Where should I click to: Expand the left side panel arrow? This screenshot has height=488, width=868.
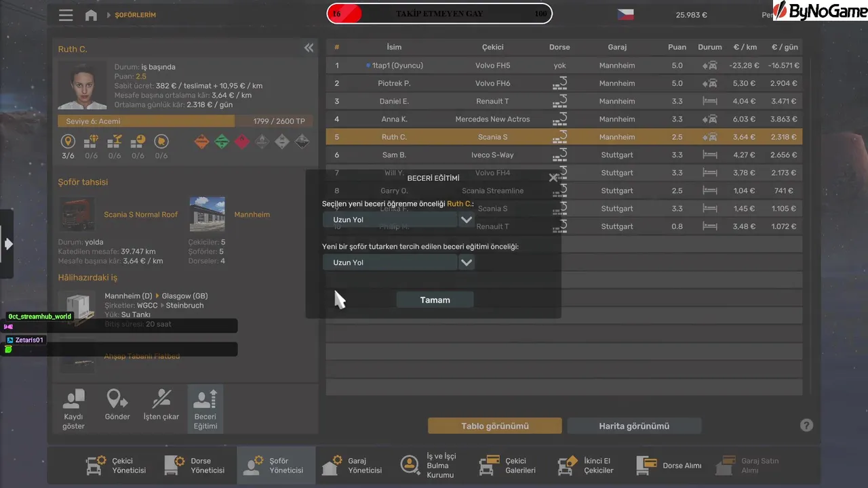8,244
